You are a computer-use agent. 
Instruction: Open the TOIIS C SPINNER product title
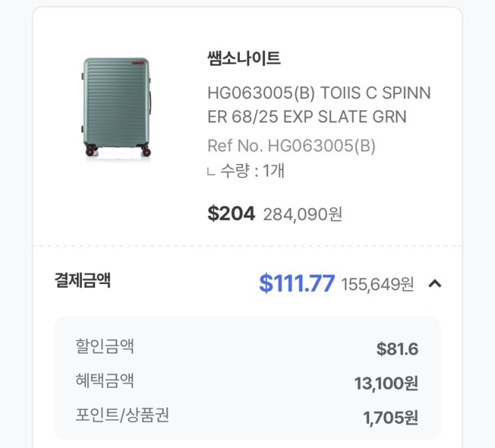pos(318,105)
